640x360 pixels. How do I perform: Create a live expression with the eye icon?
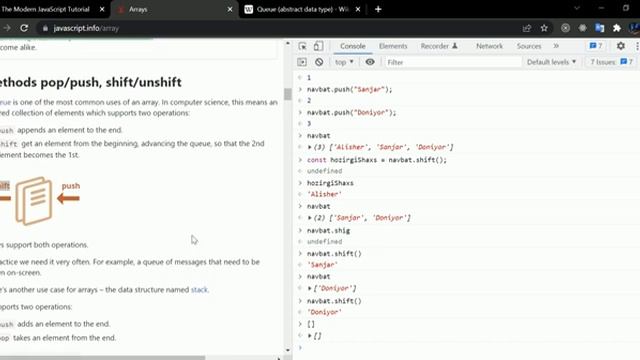pyautogui.click(x=370, y=62)
